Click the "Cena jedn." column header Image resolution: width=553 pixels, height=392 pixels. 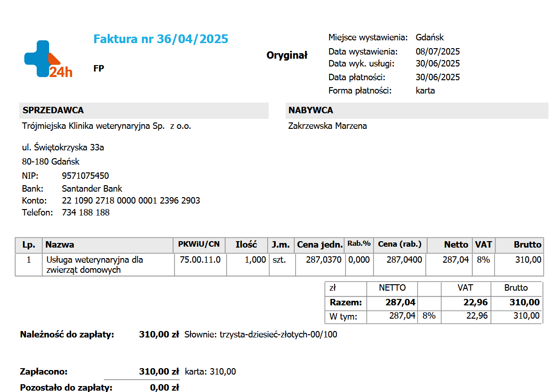point(320,245)
